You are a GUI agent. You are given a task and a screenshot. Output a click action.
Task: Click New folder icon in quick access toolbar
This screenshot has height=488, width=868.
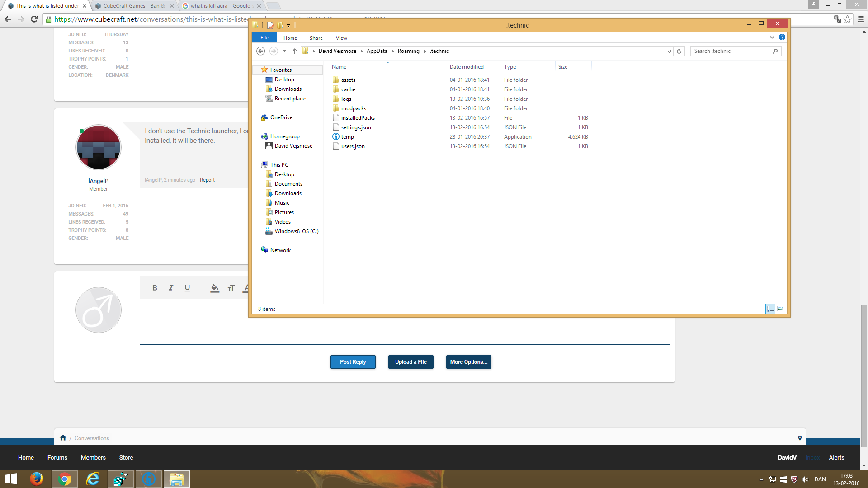pyautogui.click(x=280, y=25)
